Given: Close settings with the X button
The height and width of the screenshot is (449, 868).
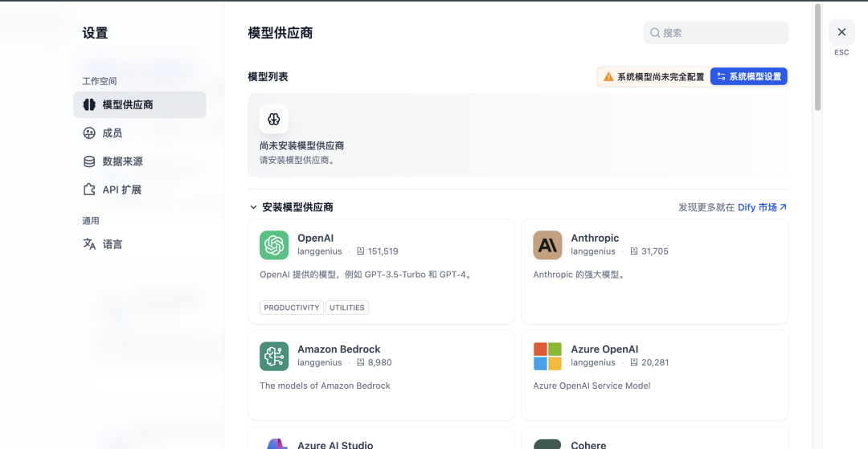Looking at the screenshot, I should point(841,32).
